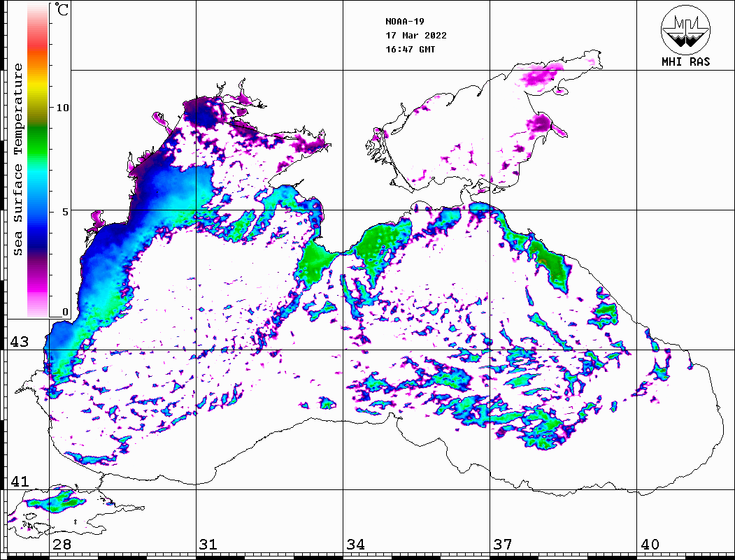Click the '17 Mar 2022' date text
This screenshot has height=560, width=735.
coord(416,36)
